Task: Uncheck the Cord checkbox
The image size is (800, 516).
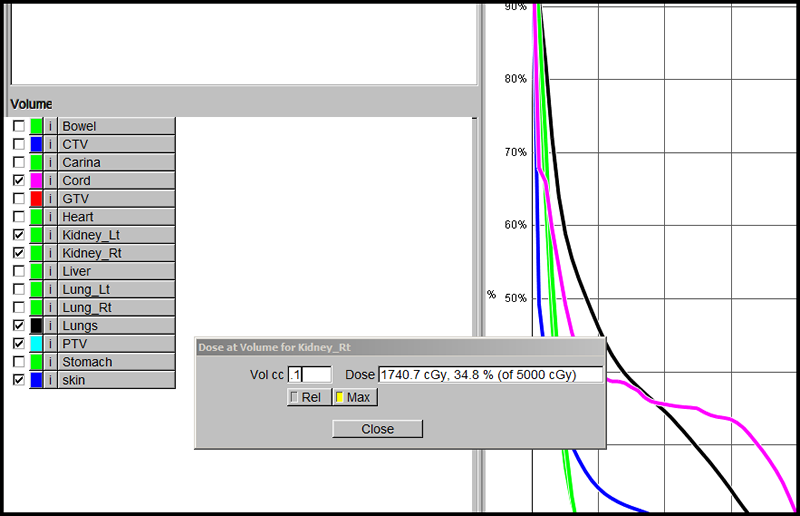Action: [x=19, y=181]
